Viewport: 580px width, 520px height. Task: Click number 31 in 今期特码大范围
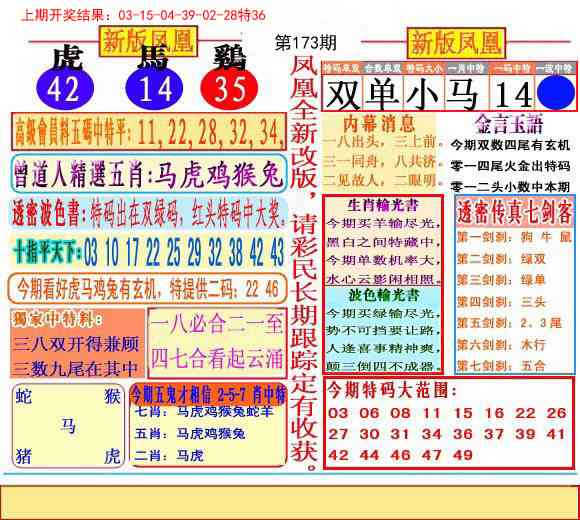[401, 434]
